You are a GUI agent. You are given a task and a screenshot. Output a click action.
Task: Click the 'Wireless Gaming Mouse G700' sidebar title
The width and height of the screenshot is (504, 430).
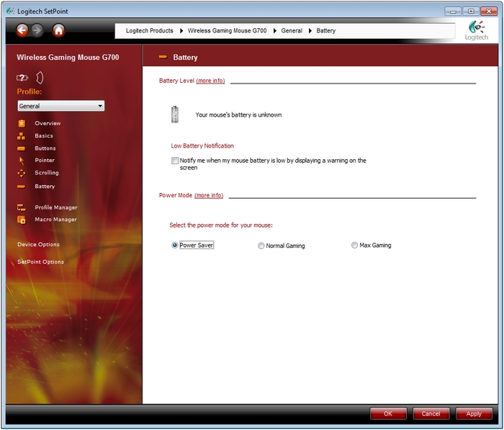pyautogui.click(x=68, y=57)
